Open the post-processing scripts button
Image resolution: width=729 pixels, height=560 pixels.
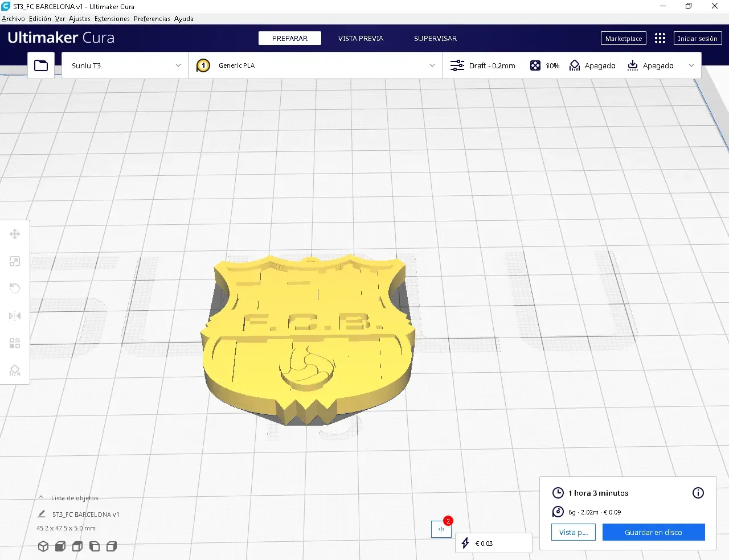pos(441,529)
